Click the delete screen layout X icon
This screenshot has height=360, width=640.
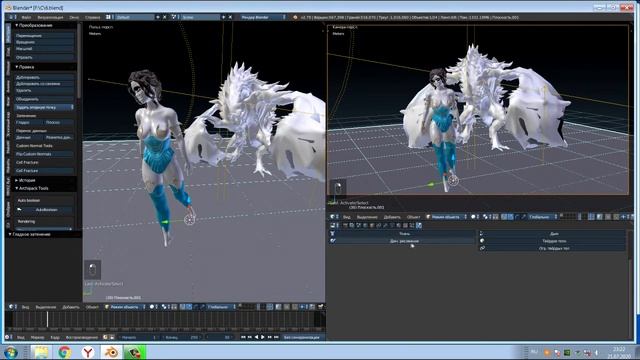(164, 17)
